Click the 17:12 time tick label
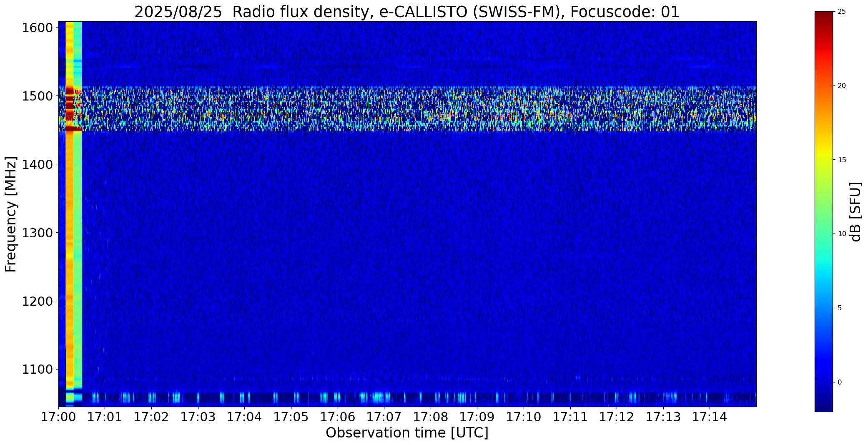The width and height of the screenshot is (868, 445). (617, 417)
